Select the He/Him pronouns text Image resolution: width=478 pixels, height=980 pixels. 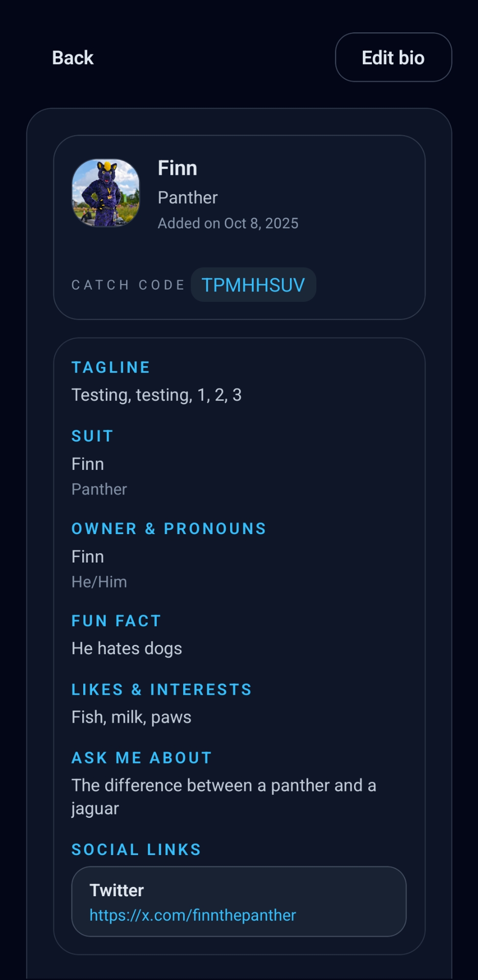coord(99,582)
